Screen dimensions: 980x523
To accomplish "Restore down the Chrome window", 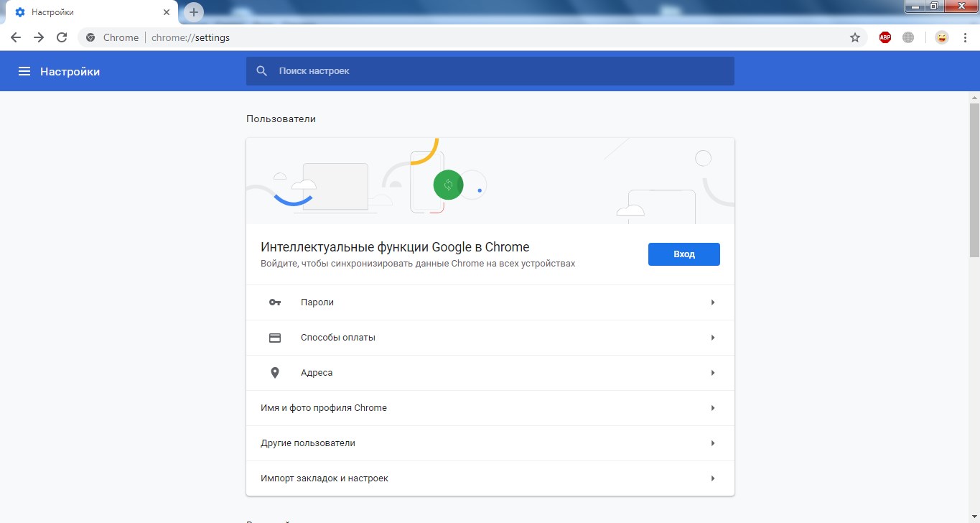I will [934, 6].
